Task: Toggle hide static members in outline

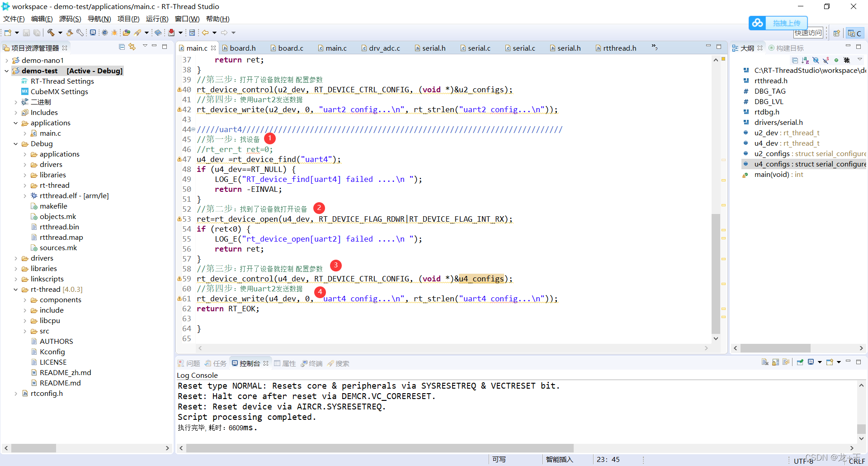Action: point(826,60)
